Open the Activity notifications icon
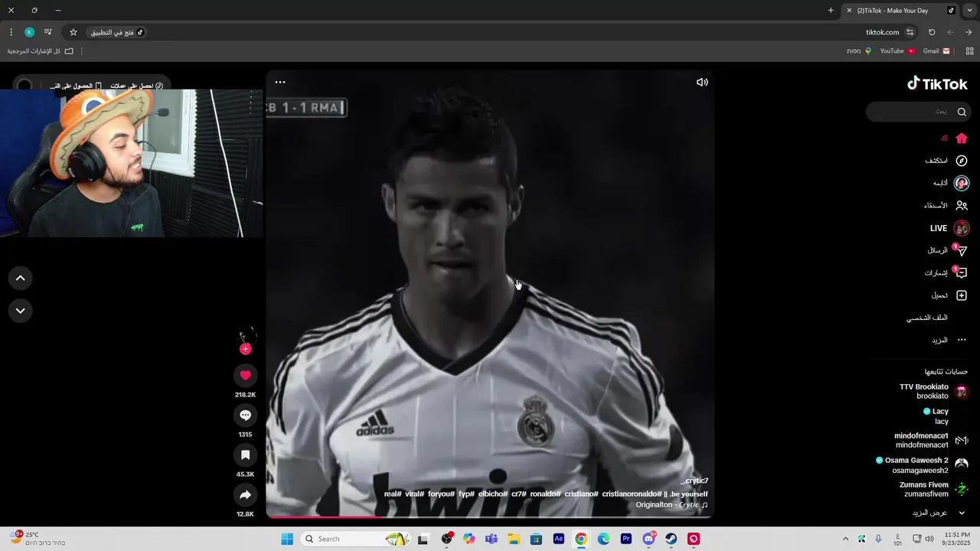Screen dimensions: 980x551 pyautogui.click(x=962, y=272)
